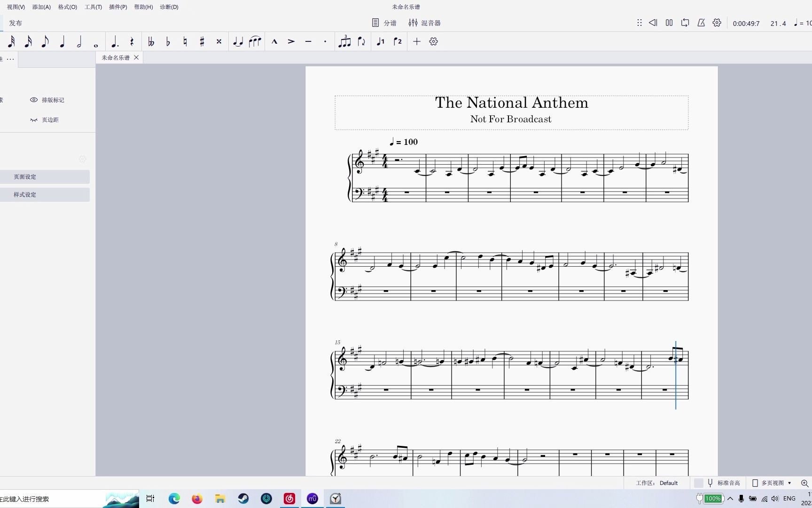
Task: Open Style settings (样式设定)
Action: coord(45,195)
